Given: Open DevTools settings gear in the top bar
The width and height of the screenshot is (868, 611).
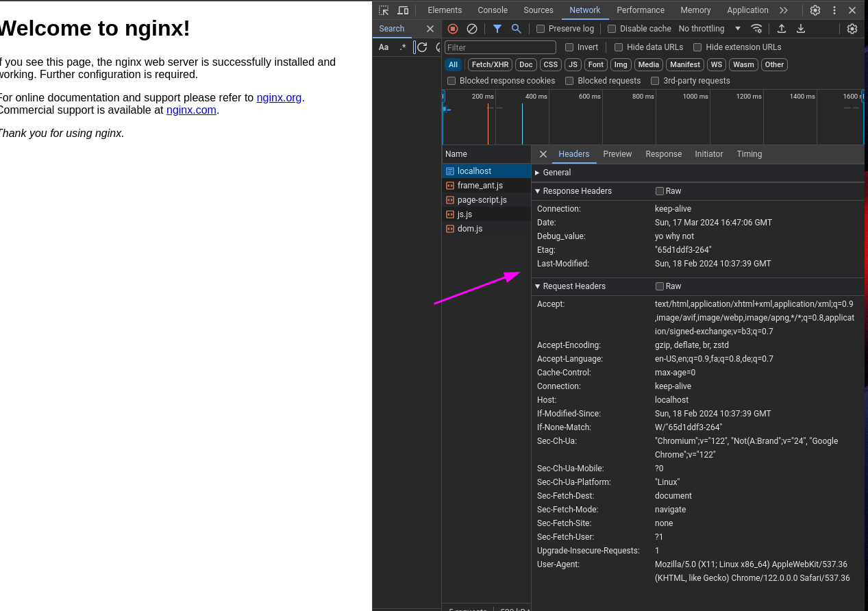Looking at the screenshot, I should [x=815, y=10].
